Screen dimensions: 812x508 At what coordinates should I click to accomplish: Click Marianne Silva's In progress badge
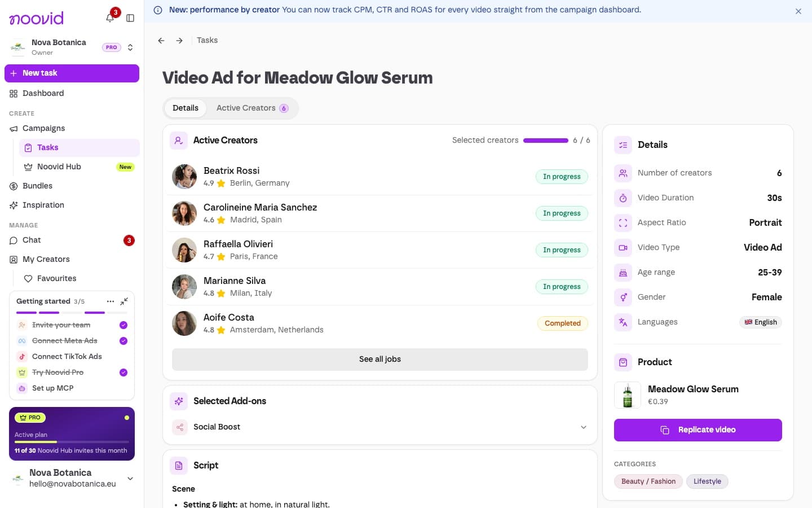(x=562, y=287)
